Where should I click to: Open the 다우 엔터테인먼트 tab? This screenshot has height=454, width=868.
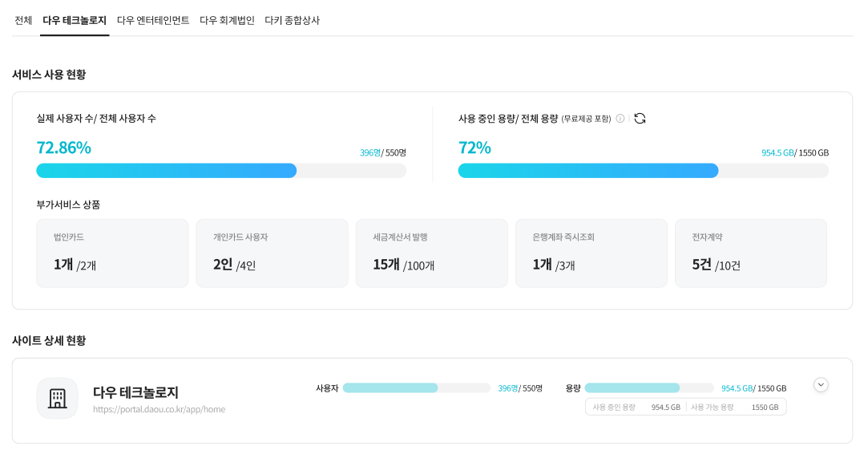[153, 20]
